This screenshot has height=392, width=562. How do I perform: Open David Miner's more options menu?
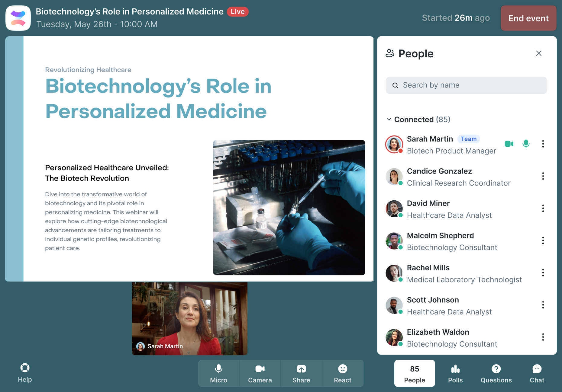click(x=543, y=209)
